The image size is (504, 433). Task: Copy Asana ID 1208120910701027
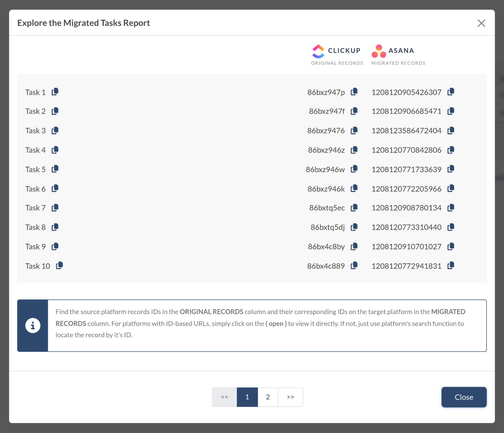(x=451, y=246)
